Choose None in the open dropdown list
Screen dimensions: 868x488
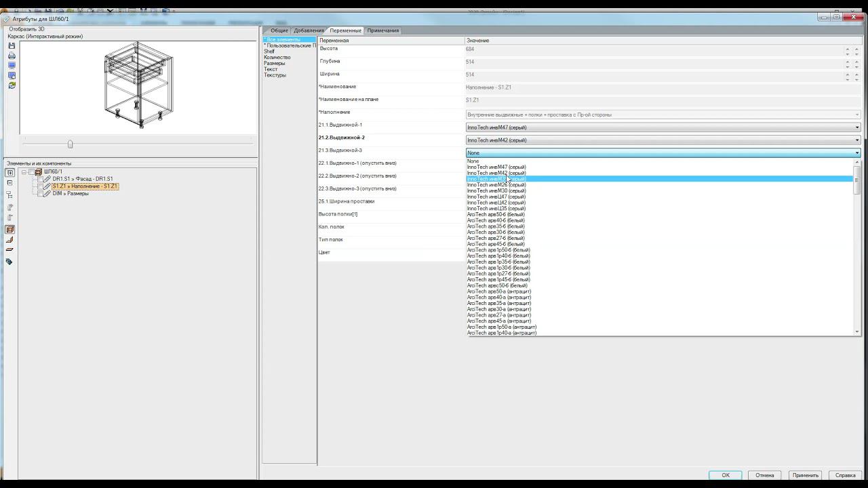(x=659, y=161)
